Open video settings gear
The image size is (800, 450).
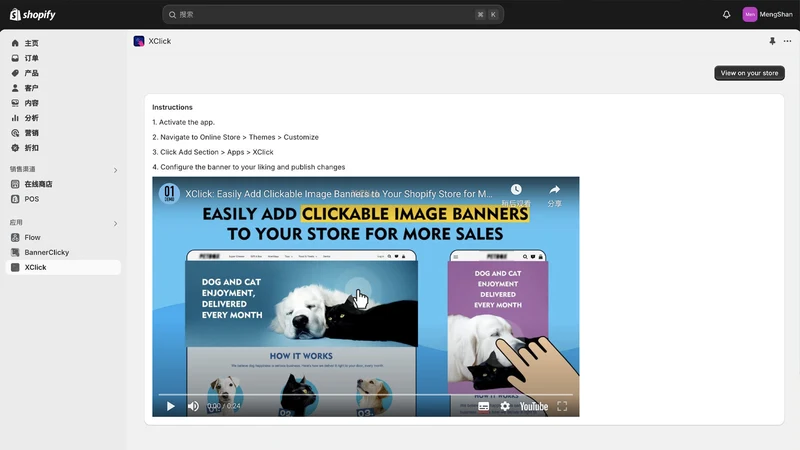(505, 407)
